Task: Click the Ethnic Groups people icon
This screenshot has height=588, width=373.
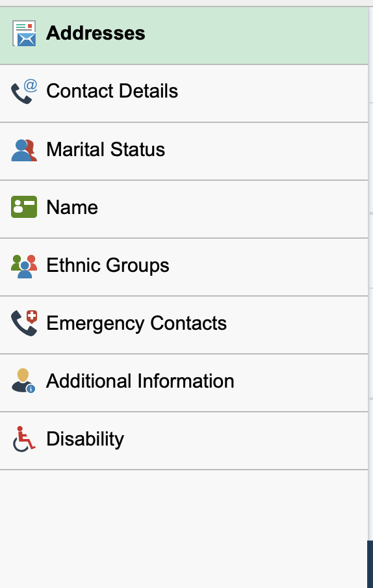Action: point(24,266)
